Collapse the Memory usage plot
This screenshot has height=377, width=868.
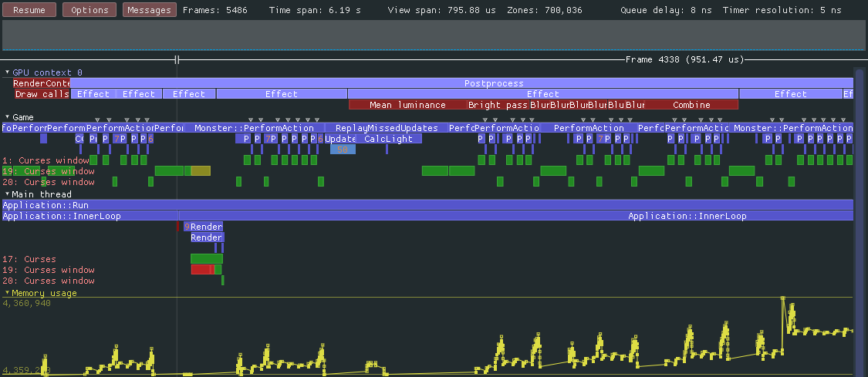(x=8, y=293)
